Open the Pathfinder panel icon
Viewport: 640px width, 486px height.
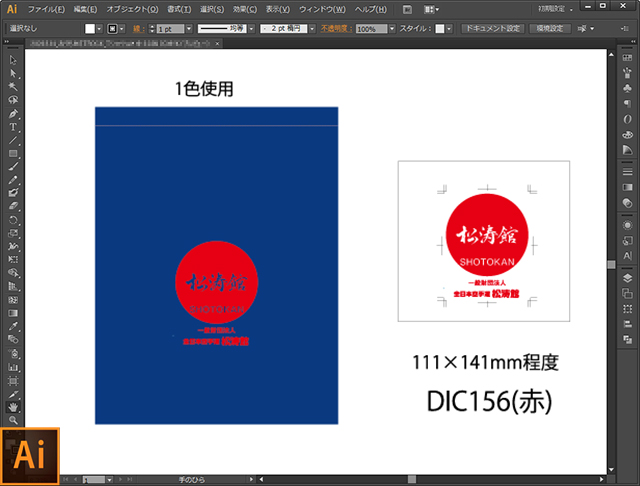coord(627,339)
